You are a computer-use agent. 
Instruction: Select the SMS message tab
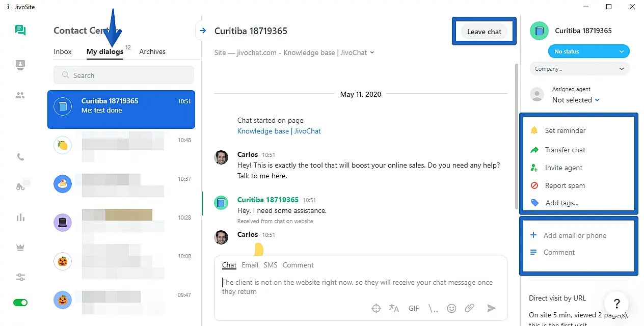tap(270, 265)
